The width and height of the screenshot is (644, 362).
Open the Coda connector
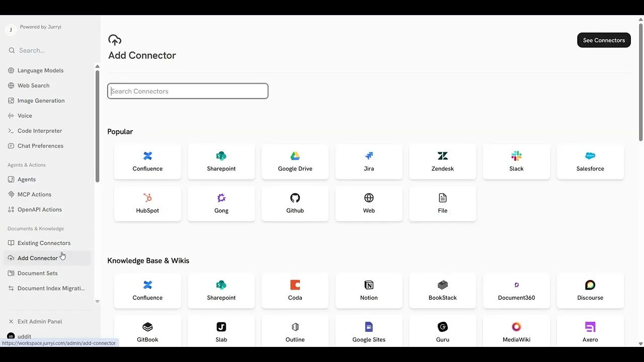click(295, 291)
